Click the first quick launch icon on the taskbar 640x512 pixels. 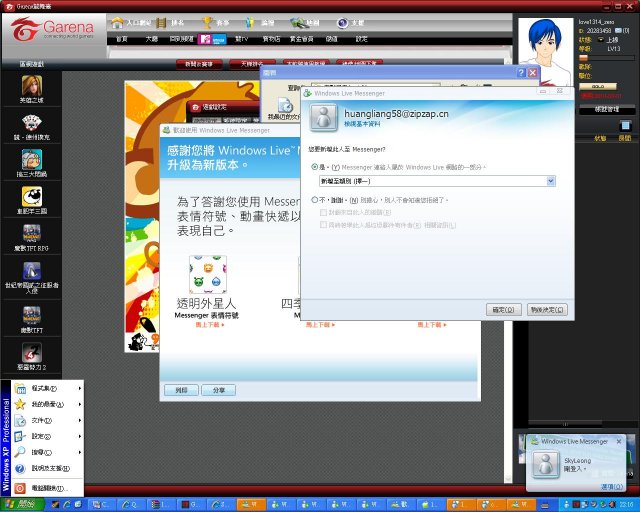pyautogui.click(x=55, y=505)
